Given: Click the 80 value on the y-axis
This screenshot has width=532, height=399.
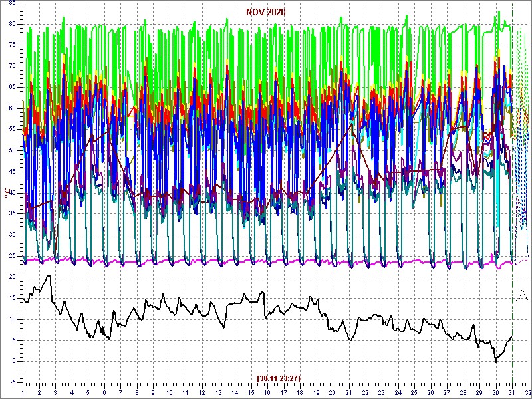Looking at the screenshot, I should [x=11, y=23].
